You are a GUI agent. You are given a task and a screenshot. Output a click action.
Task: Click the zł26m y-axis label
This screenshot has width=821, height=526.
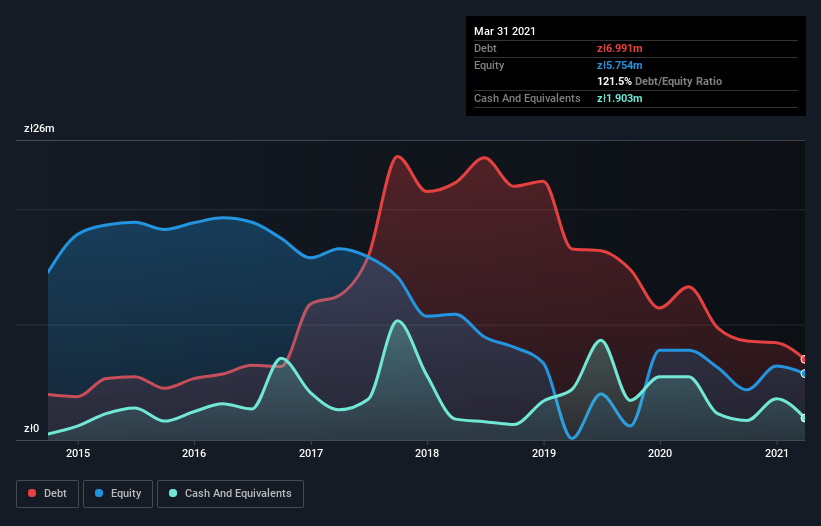39,128
